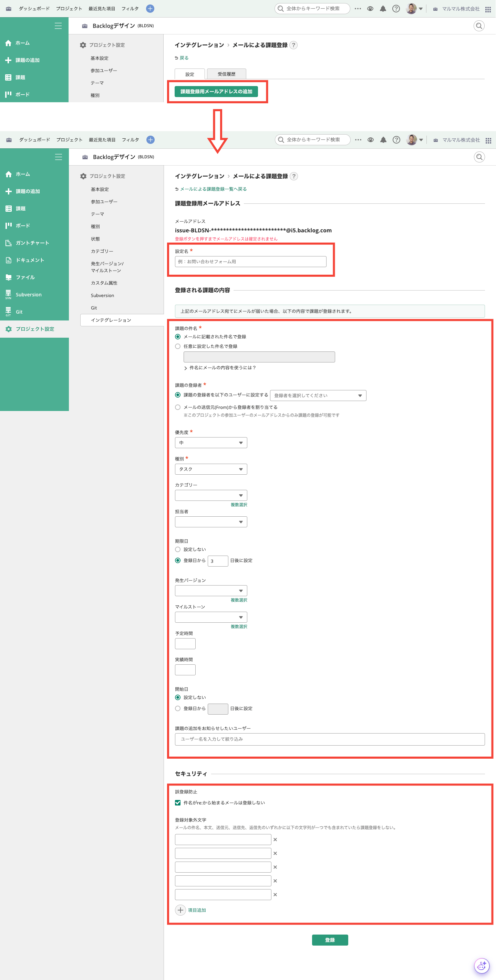496x980 pixels.
Task: Open 発生バージョン/マイルストーン settings menu item
Action: pos(107,267)
